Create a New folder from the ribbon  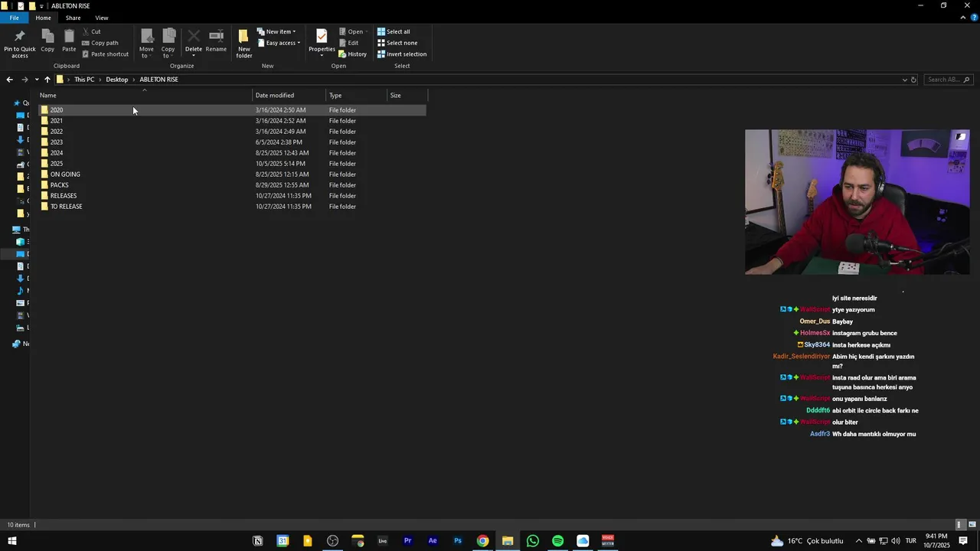click(244, 43)
